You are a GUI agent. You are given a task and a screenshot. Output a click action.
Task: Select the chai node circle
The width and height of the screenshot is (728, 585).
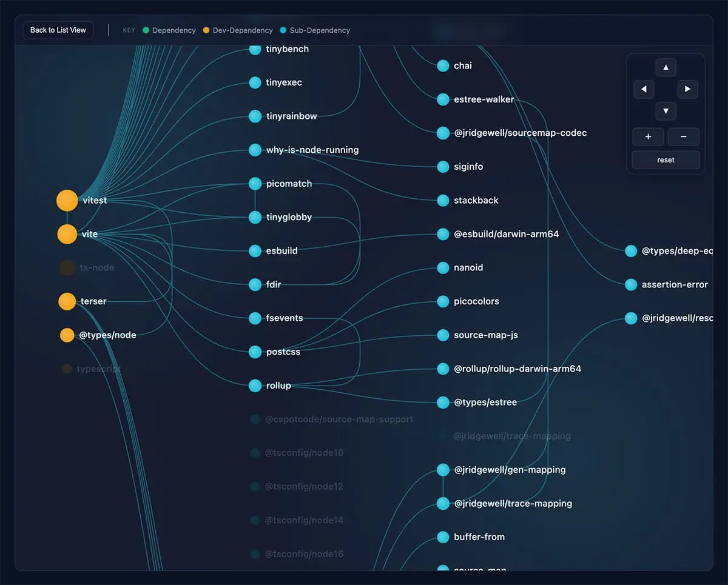pyautogui.click(x=443, y=65)
